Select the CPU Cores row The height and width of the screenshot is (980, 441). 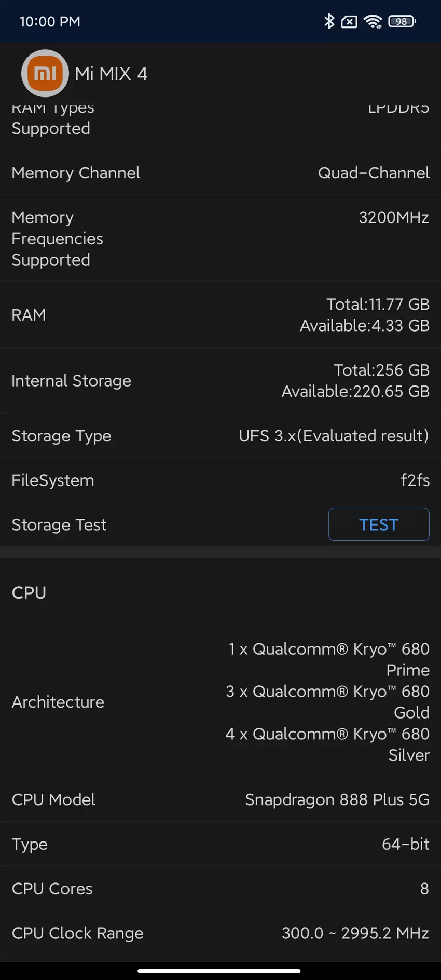pos(220,889)
